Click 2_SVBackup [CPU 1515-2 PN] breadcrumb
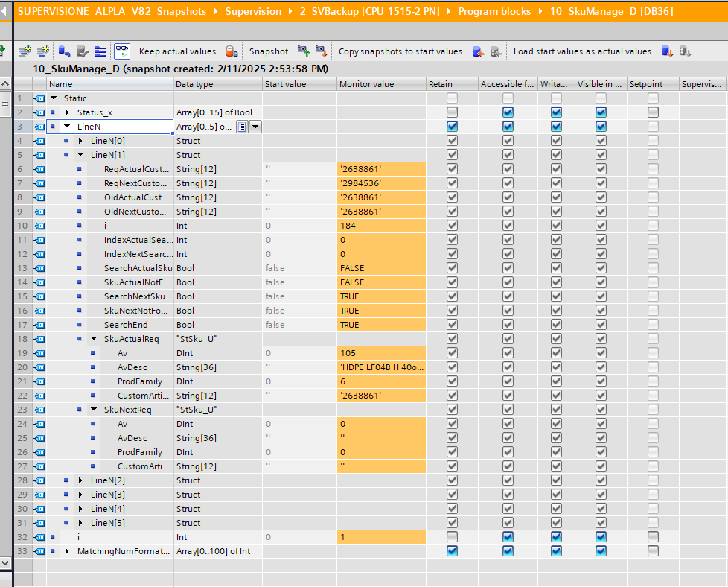This screenshot has height=587, width=728. (369, 11)
